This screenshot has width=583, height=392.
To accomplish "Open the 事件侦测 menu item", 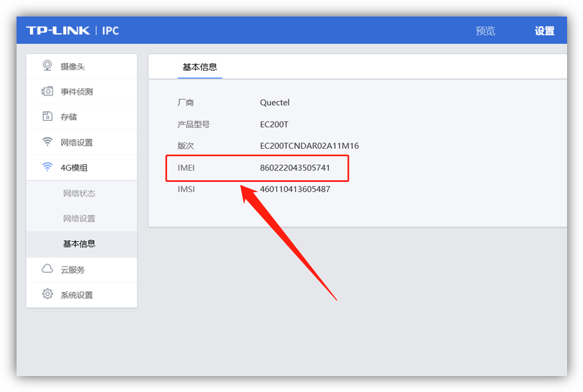I will (81, 92).
